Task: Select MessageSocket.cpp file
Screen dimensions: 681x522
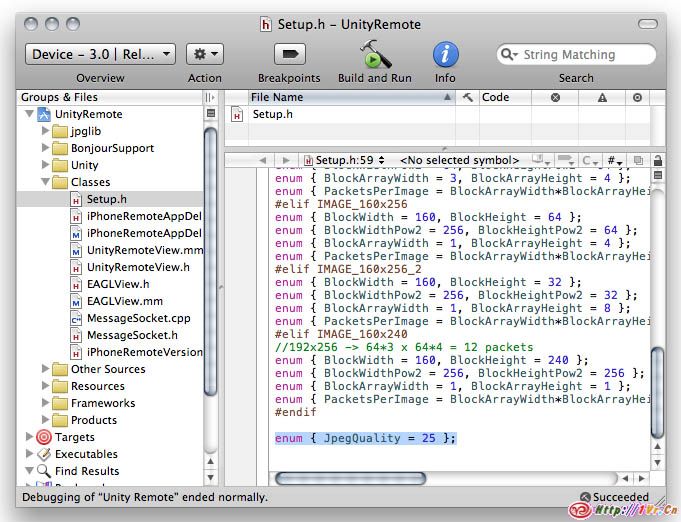Action: point(138,318)
